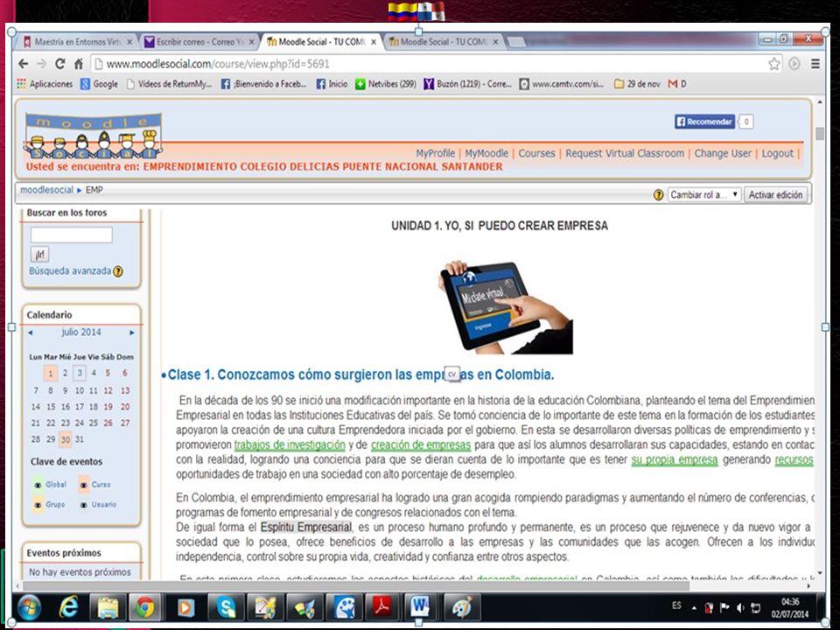Go to next month in calendar
Screen dimensions: 840x630
point(132,332)
